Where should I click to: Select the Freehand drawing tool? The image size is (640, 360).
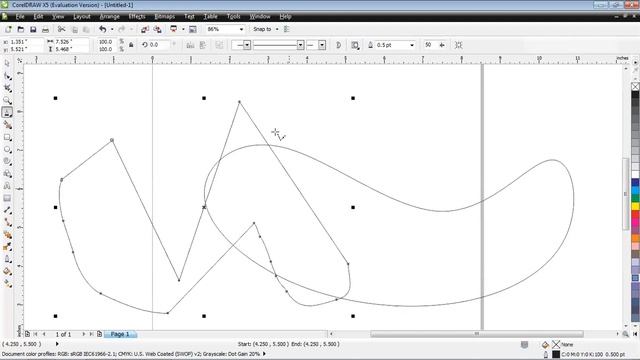7,113
